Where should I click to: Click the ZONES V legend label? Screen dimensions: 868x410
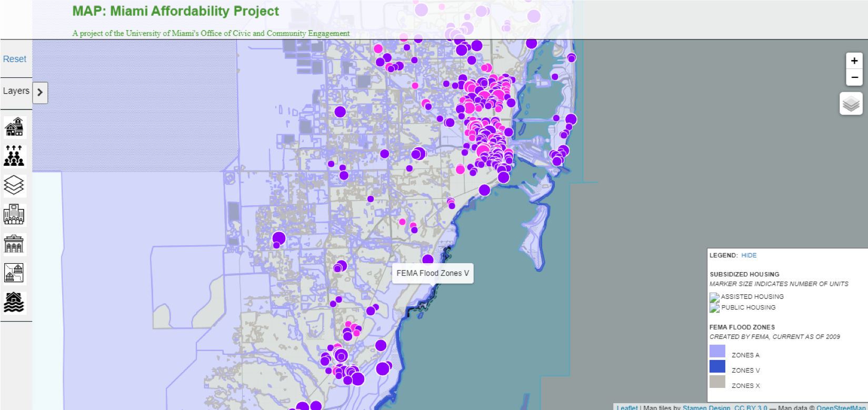746,371
